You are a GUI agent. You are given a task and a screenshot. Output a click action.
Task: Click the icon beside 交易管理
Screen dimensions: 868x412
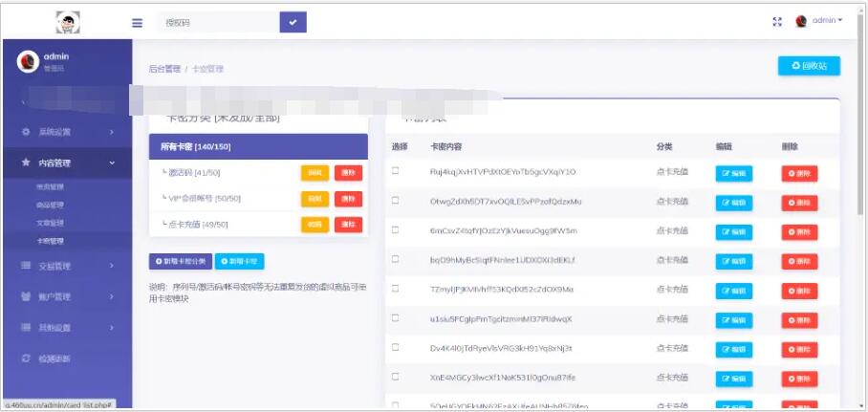pos(26,265)
